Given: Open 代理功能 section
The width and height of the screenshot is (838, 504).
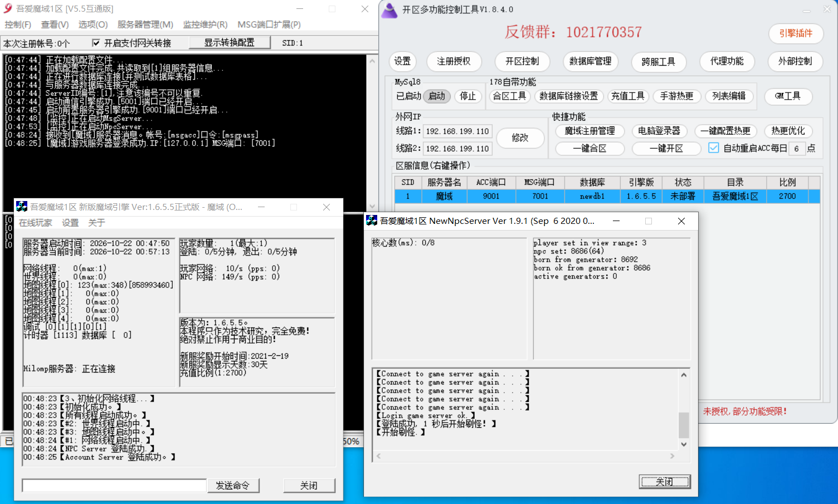Looking at the screenshot, I should (x=727, y=61).
